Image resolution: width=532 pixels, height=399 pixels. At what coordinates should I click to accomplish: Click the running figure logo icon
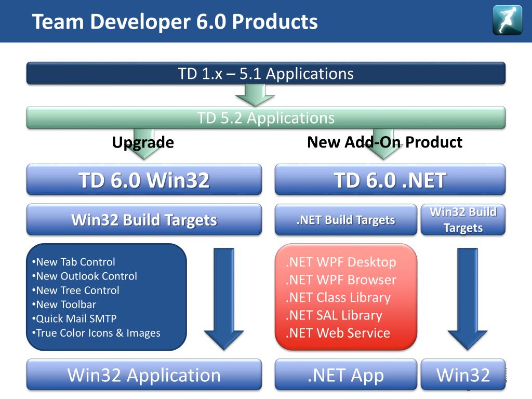pyautogui.click(x=507, y=20)
